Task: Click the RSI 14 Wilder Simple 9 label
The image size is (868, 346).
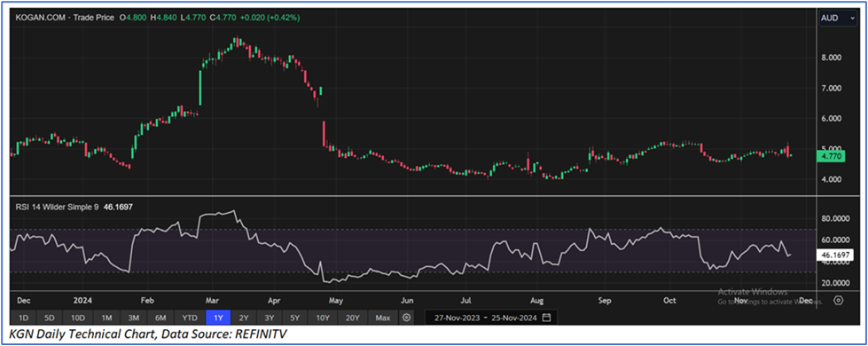Action: click(x=57, y=207)
